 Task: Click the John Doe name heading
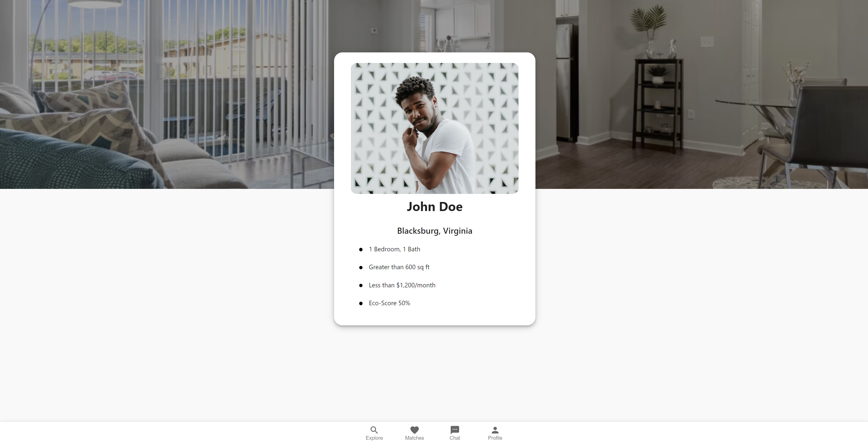(434, 207)
